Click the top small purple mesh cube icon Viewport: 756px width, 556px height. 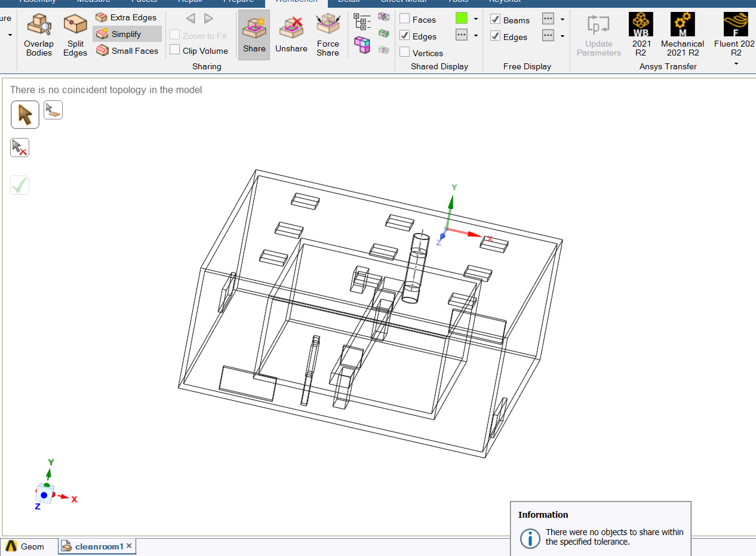coord(384,17)
